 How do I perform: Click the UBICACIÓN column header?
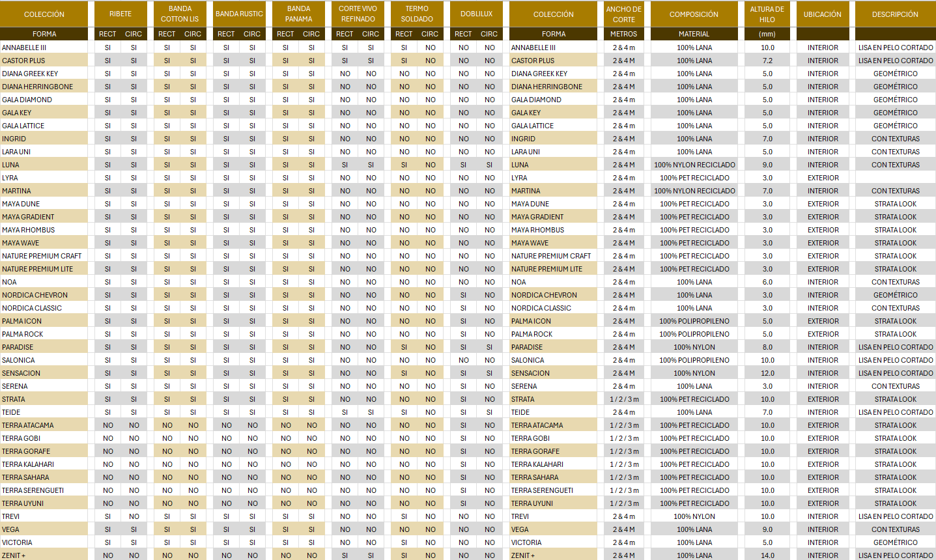(x=822, y=14)
